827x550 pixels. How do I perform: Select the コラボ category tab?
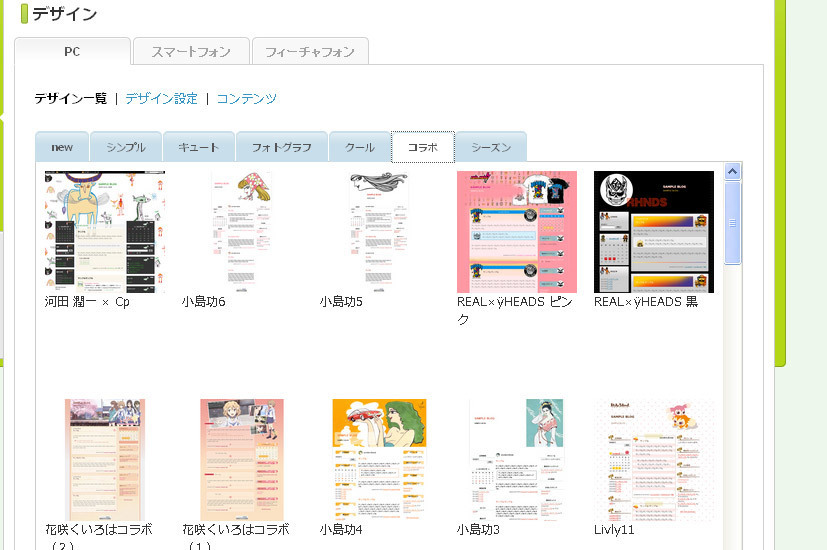pyautogui.click(x=422, y=147)
